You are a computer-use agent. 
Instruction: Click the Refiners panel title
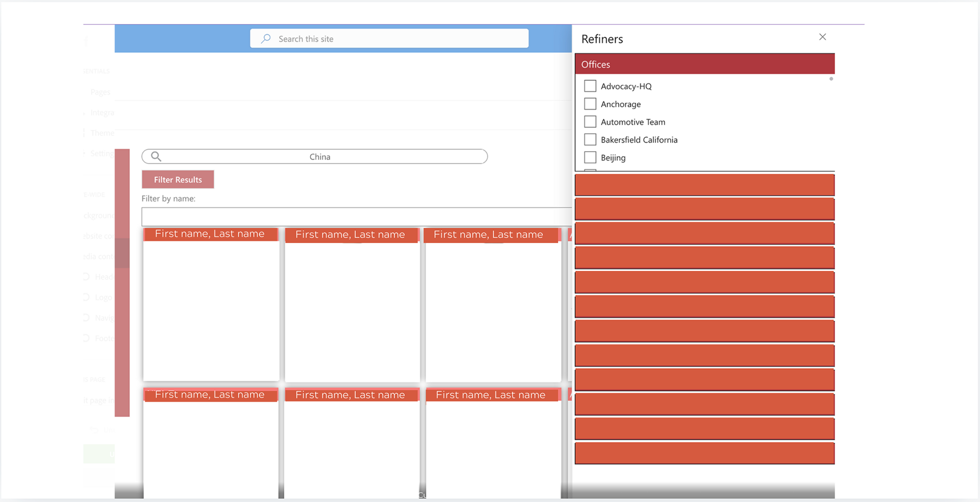pyautogui.click(x=602, y=39)
